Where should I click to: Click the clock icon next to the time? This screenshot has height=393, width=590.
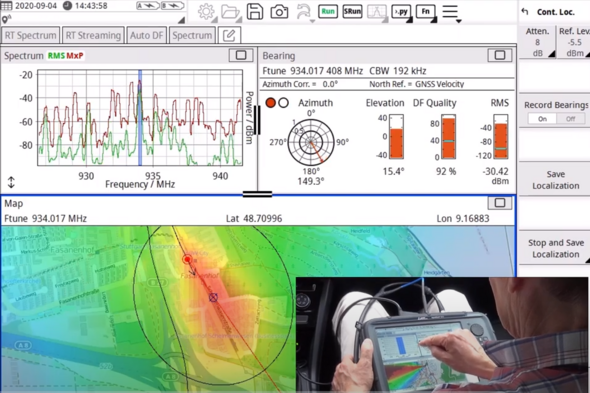(x=67, y=5)
